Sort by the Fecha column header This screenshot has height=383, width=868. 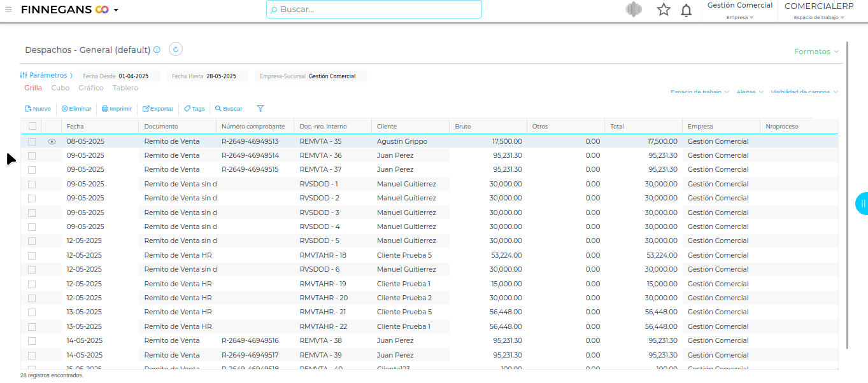(100, 126)
